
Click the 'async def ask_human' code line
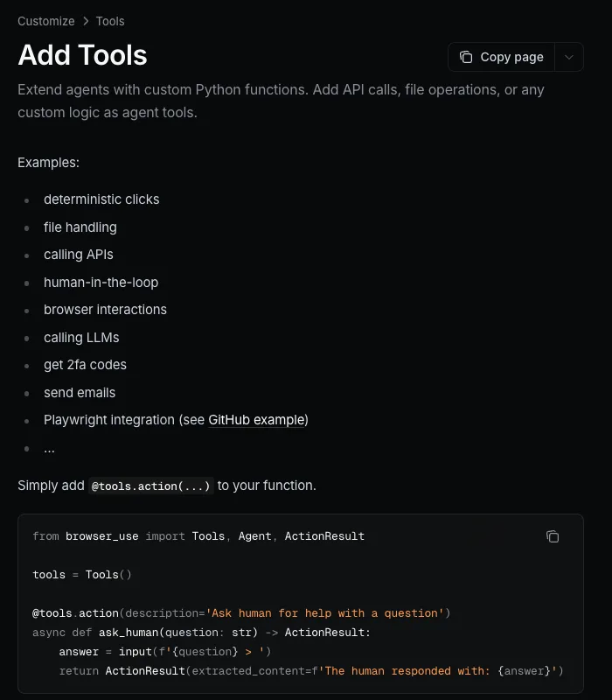click(201, 632)
